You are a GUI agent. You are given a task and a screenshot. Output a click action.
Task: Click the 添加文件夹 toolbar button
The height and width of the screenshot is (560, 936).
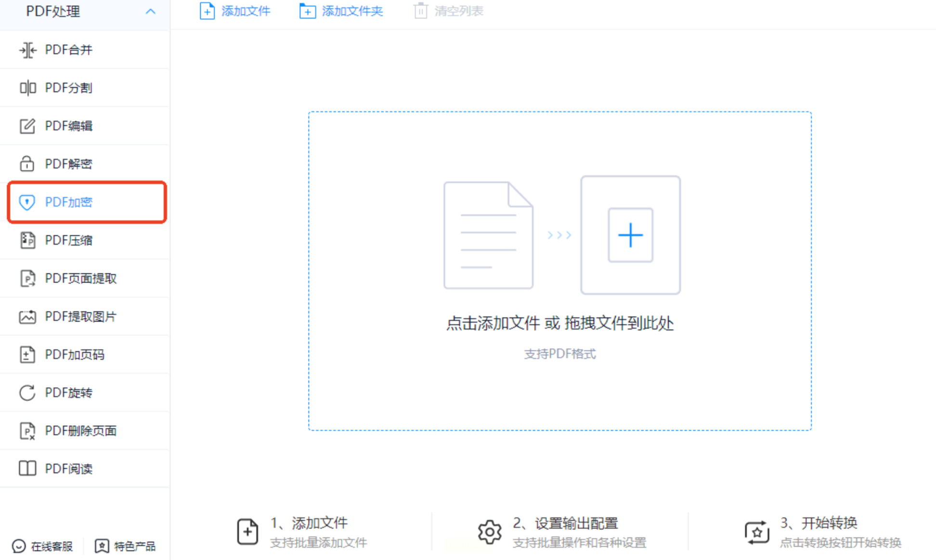pos(341,11)
